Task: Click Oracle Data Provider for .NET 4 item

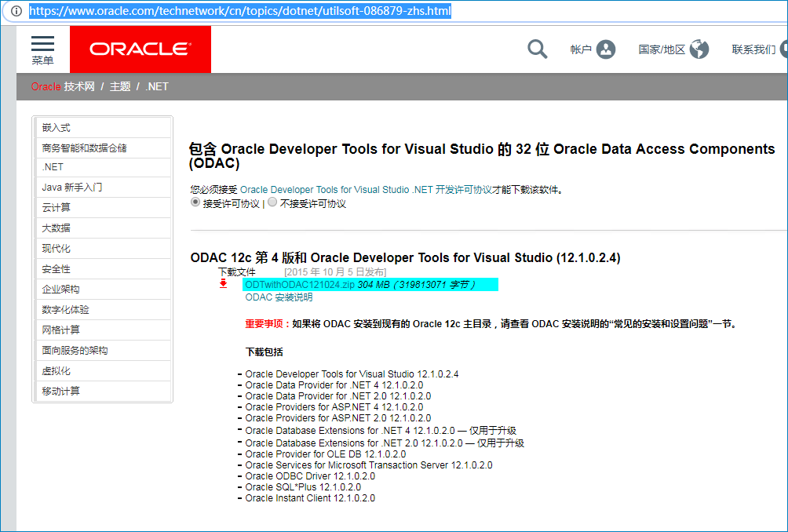Action: (334, 385)
